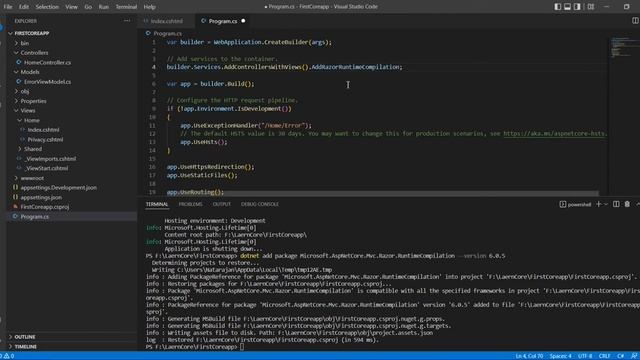
Task: Click the _ViewImports.cshtml file icon
Action: pos(19,158)
